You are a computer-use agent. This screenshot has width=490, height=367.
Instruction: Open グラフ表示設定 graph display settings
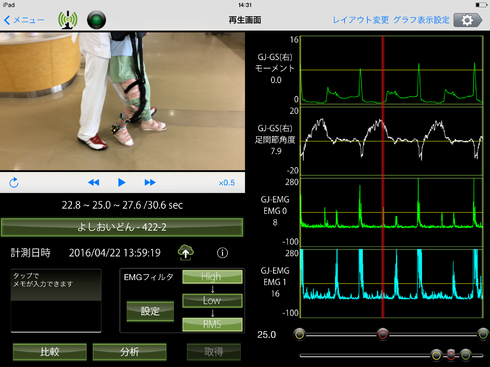[421, 20]
